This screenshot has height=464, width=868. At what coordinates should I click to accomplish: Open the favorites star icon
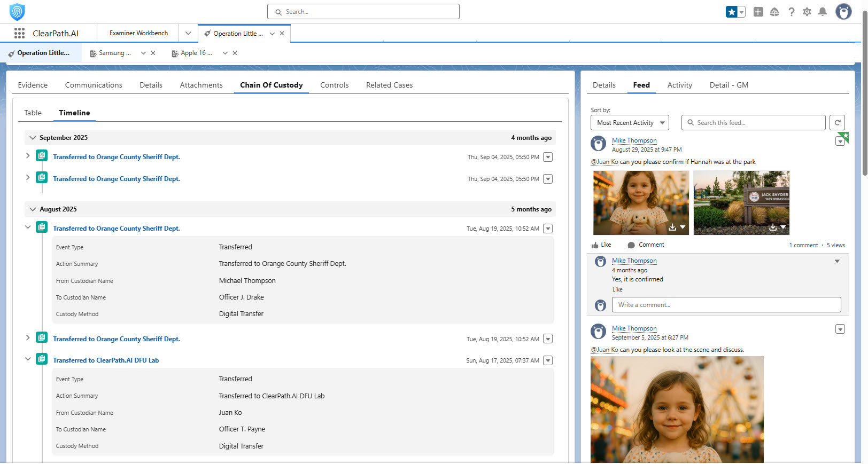731,12
